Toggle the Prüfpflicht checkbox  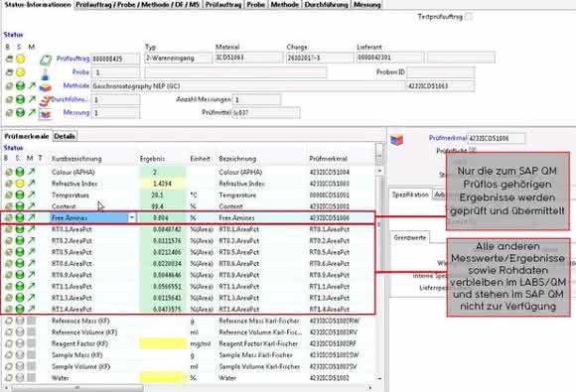pyautogui.click(x=473, y=150)
